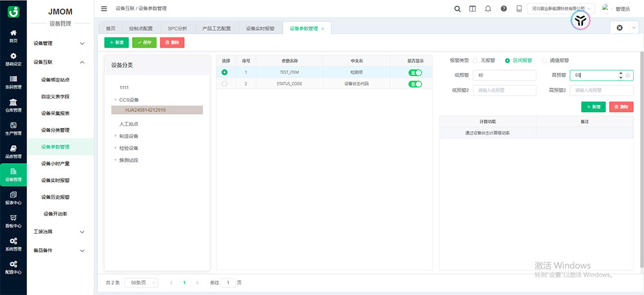Toggle 是否显示 switch for TEST_ITEM row
The width and height of the screenshot is (644, 295).
[415, 73]
